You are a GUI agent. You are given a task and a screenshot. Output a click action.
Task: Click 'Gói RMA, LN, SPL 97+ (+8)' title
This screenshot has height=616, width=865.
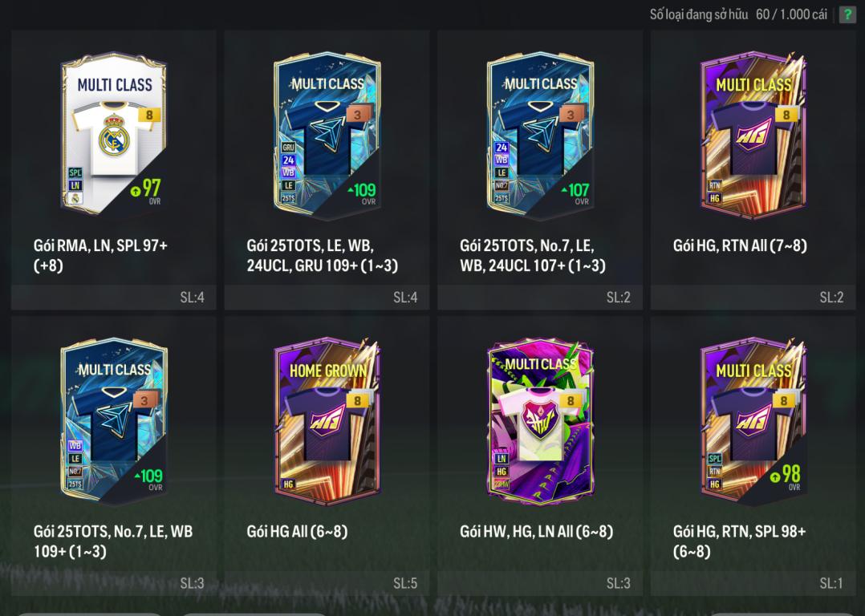point(100,255)
